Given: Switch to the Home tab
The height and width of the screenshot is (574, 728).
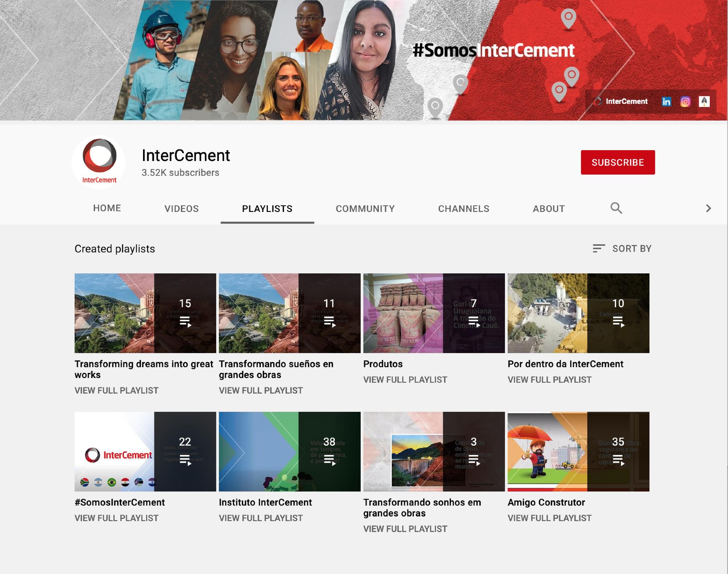Looking at the screenshot, I should (107, 208).
